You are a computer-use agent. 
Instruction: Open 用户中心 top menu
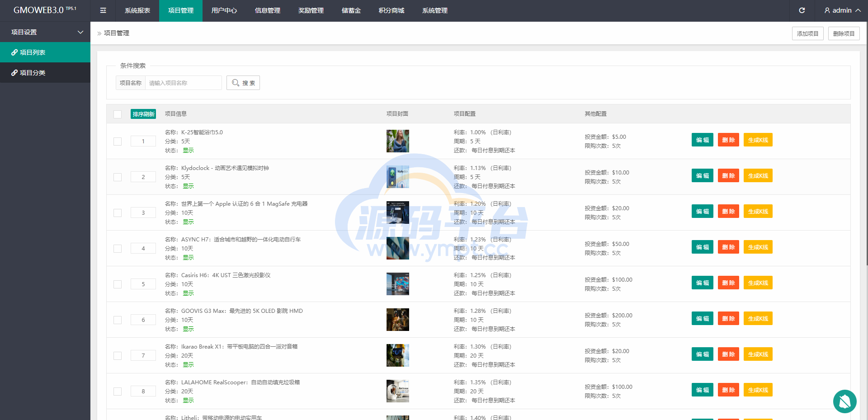[x=224, y=10]
